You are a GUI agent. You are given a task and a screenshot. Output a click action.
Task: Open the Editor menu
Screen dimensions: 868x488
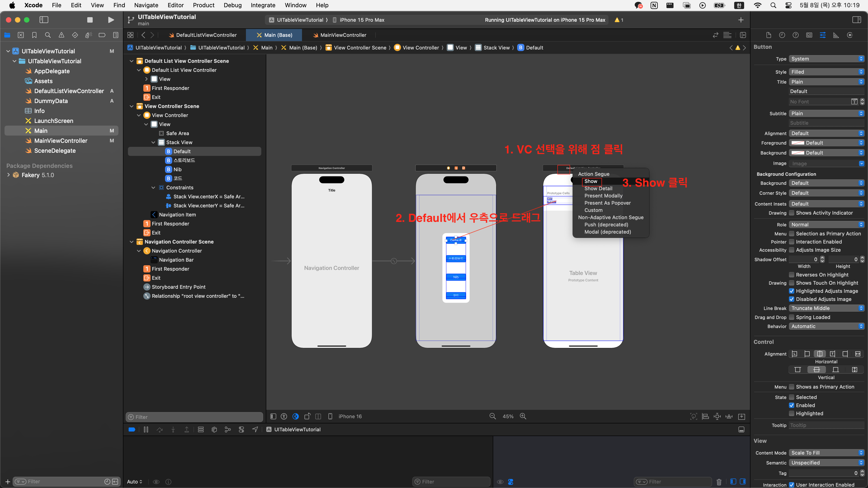[x=176, y=5]
